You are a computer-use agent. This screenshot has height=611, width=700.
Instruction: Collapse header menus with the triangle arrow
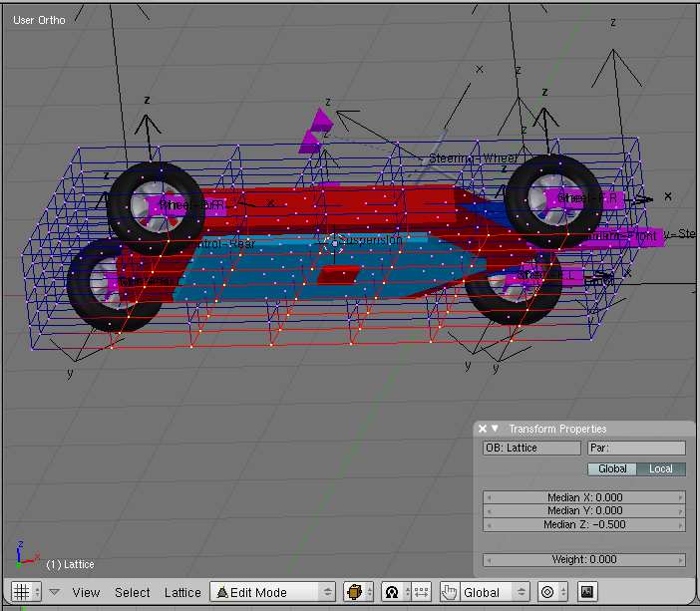(54, 592)
